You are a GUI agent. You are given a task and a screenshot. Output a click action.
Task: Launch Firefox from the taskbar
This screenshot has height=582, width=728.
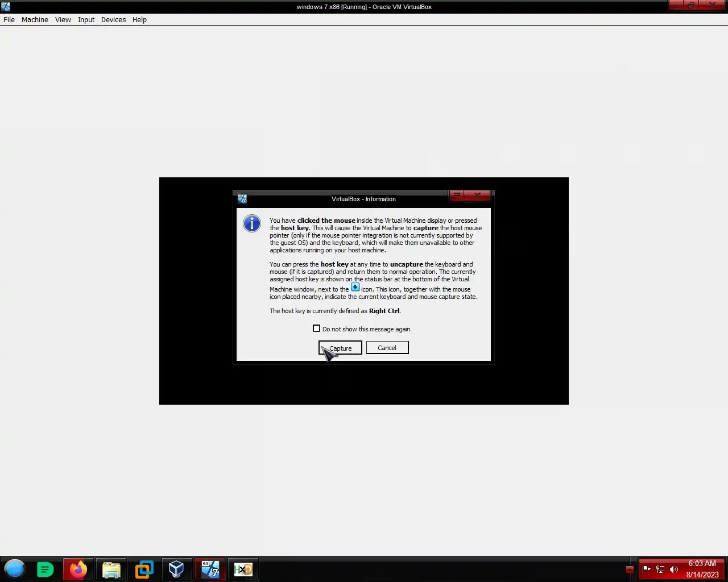click(x=78, y=569)
